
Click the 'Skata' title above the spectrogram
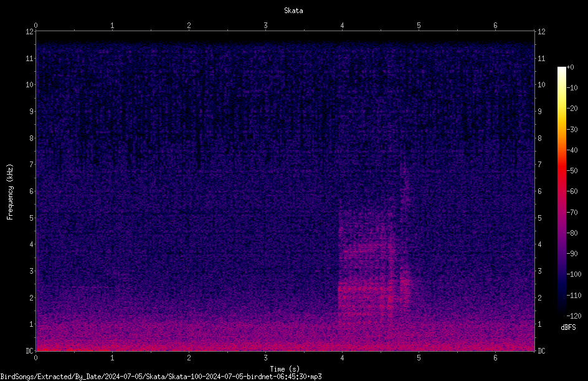[x=293, y=11]
